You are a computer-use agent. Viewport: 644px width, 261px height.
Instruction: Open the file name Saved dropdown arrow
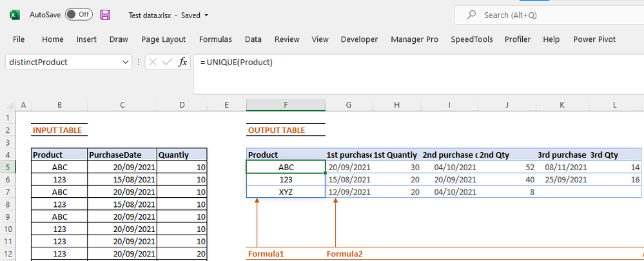(x=206, y=15)
